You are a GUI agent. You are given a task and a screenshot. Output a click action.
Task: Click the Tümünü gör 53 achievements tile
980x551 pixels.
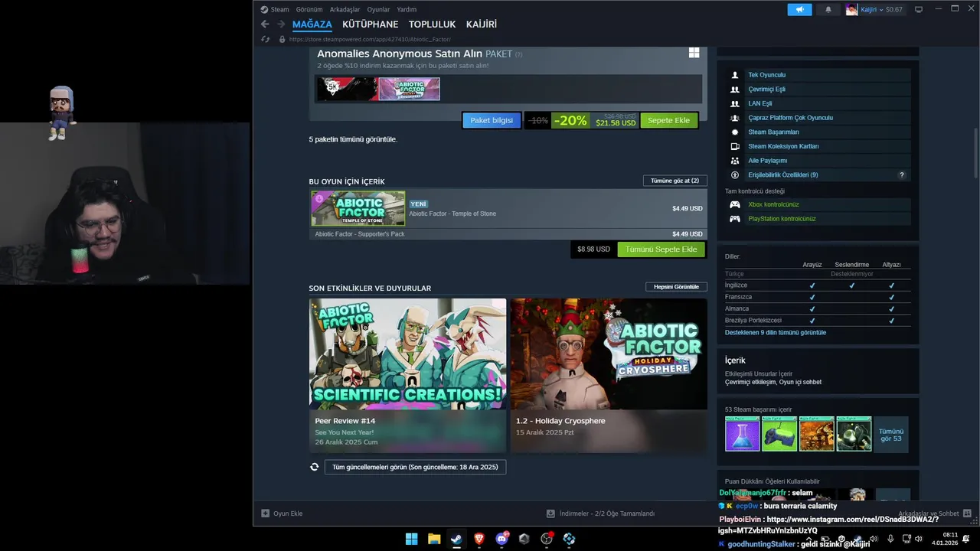(x=891, y=435)
